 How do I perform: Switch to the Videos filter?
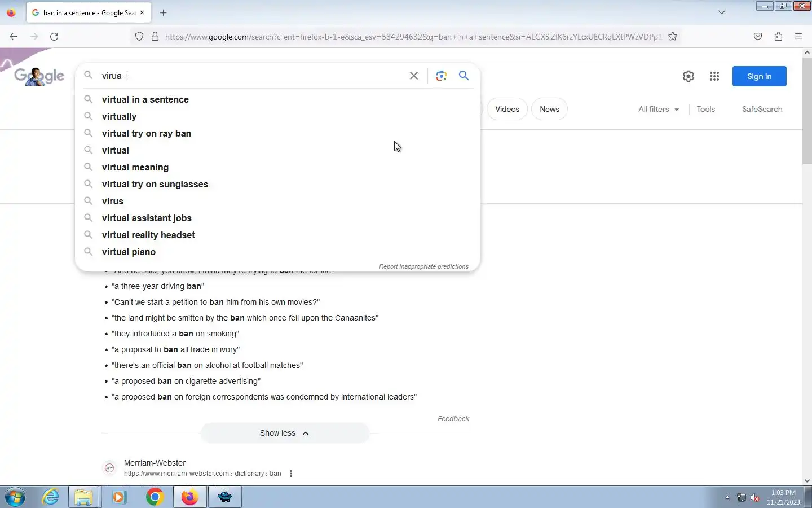[507, 109]
